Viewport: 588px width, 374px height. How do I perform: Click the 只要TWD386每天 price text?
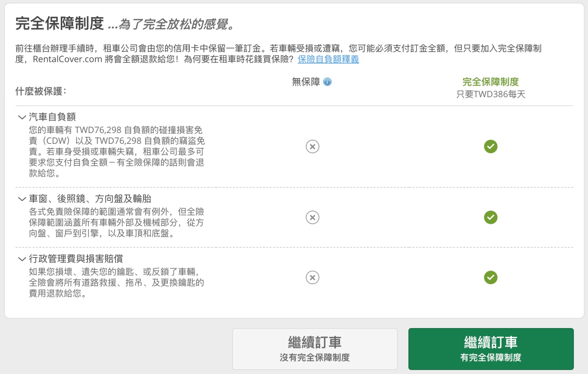point(490,94)
